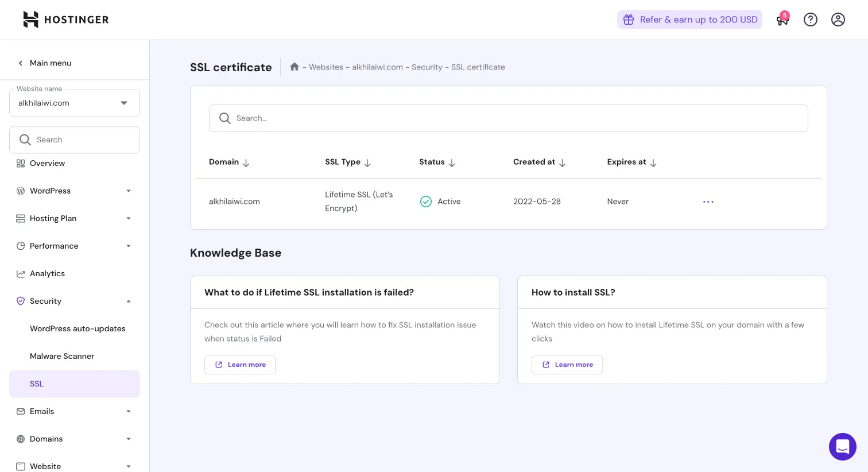The image size is (868, 472).
Task: Open the help question mark icon
Action: pyautogui.click(x=811, y=20)
